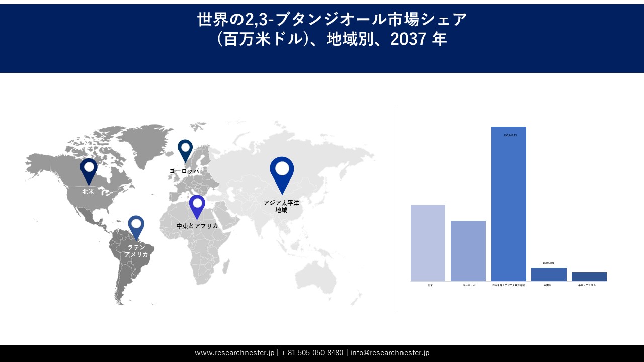Click the Europe (ヨーロッパ) map pin
The height and width of the screenshot is (362, 644).
tap(185, 151)
